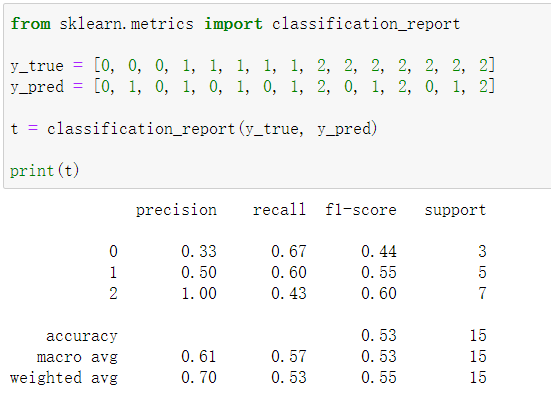Click 'classification_report' in the import statement

point(366,24)
